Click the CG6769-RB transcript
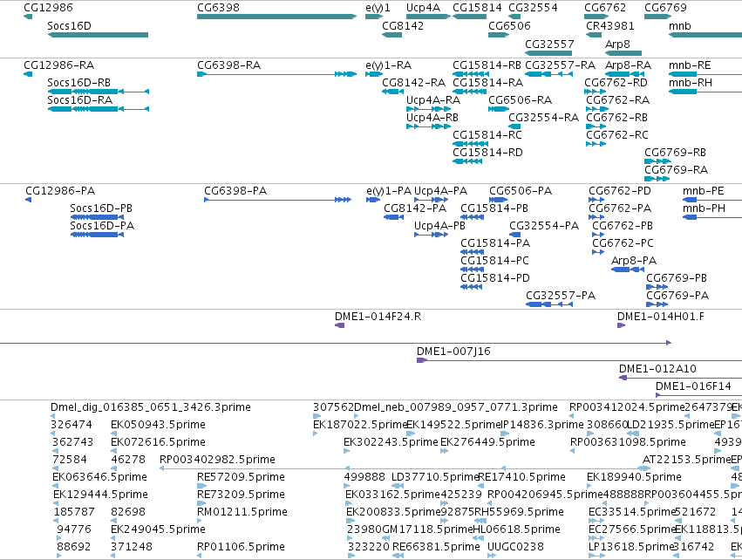This screenshot has width=742, height=560. click(x=657, y=161)
